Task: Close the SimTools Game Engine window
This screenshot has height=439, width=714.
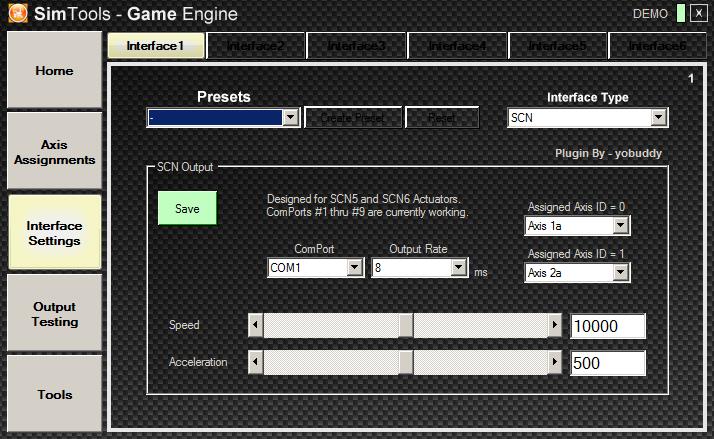Action: (699, 13)
